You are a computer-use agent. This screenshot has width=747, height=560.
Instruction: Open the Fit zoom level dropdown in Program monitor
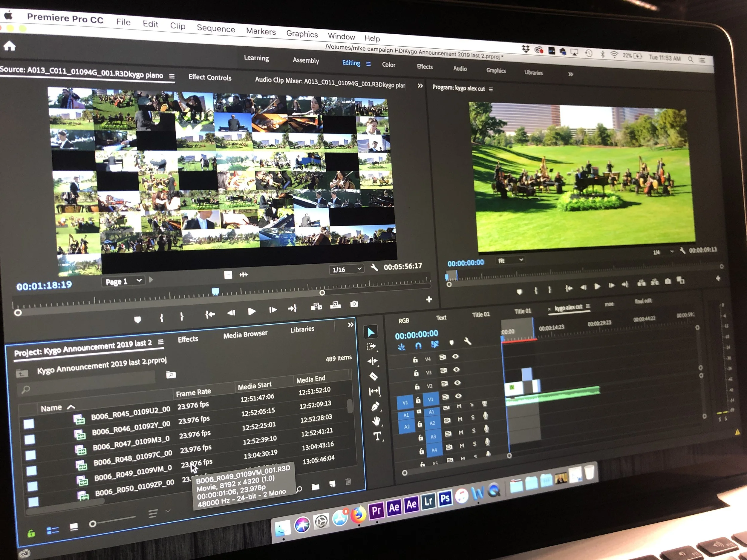coord(510,260)
